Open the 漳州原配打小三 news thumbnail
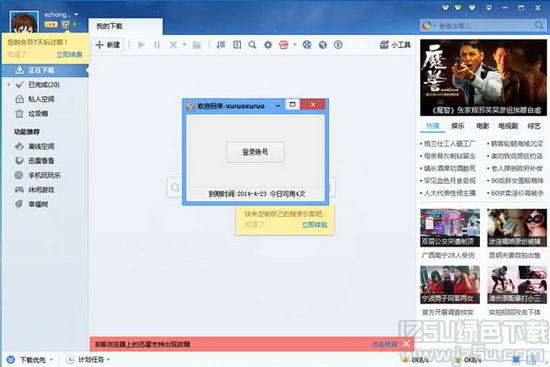 [x=517, y=285]
